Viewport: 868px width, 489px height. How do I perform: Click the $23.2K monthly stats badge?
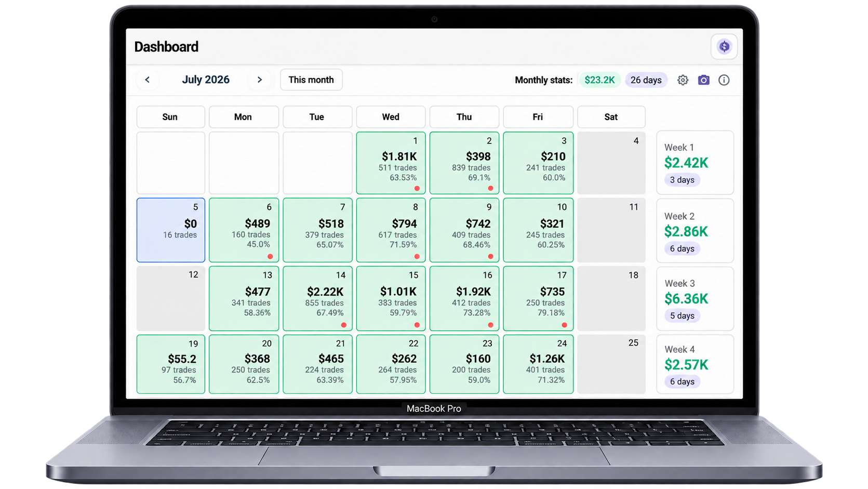coord(599,80)
